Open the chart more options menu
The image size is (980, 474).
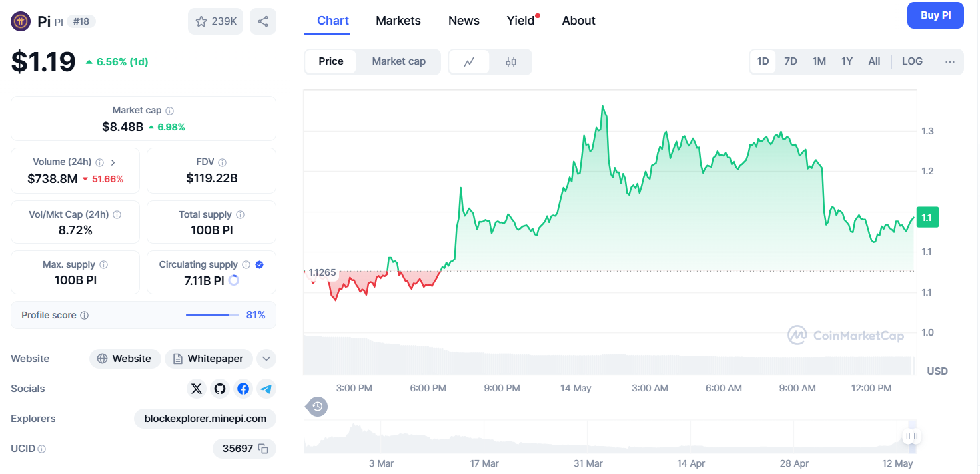point(950,62)
